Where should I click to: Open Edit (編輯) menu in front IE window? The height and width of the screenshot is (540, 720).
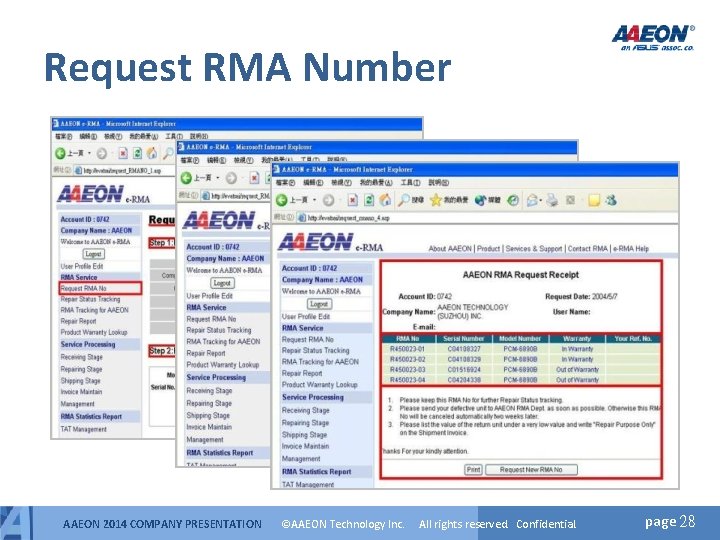313,183
